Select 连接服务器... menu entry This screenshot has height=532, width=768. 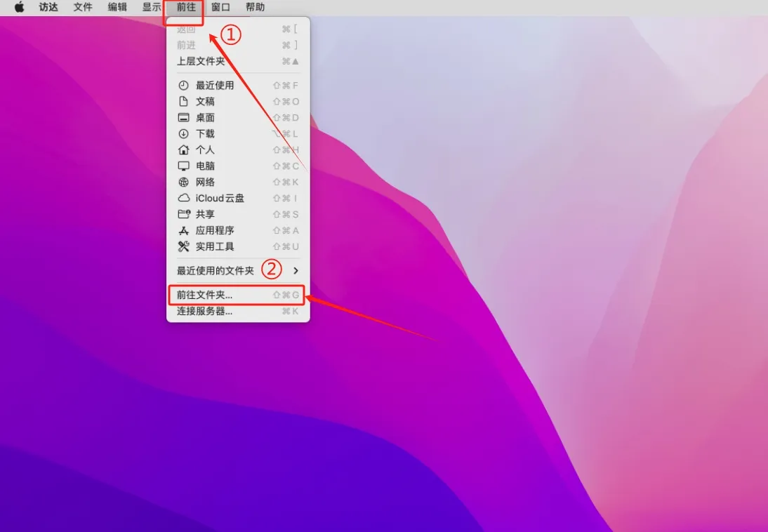point(204,312)
